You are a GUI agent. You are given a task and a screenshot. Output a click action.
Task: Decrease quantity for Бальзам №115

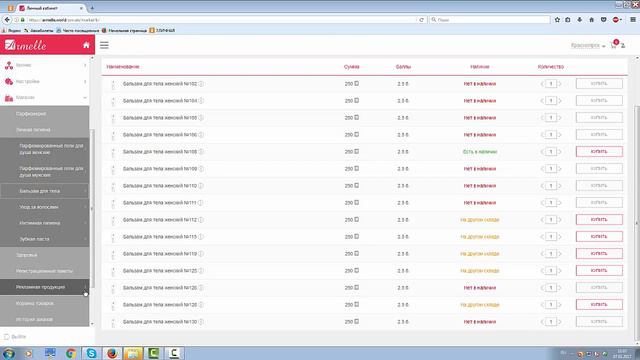coord(542,237)
